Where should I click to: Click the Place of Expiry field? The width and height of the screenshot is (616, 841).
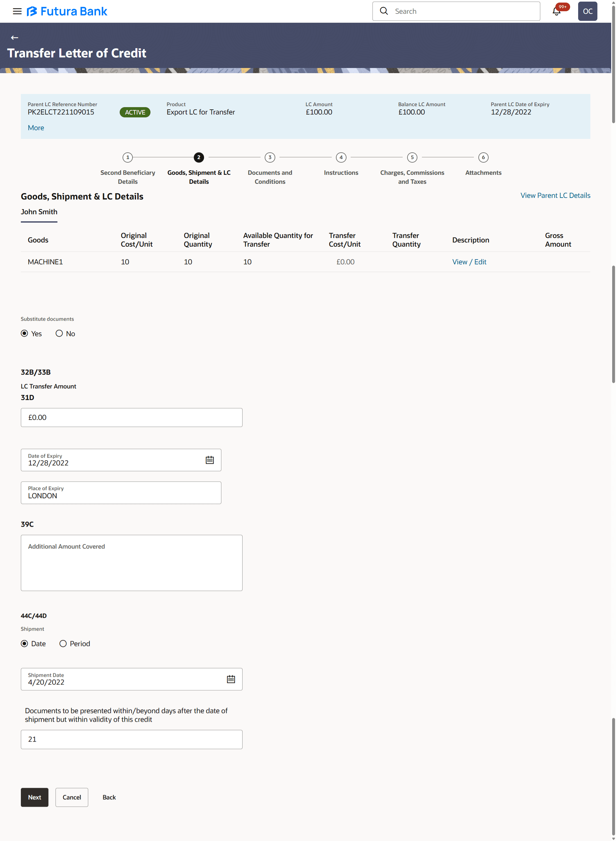(121, 493)
